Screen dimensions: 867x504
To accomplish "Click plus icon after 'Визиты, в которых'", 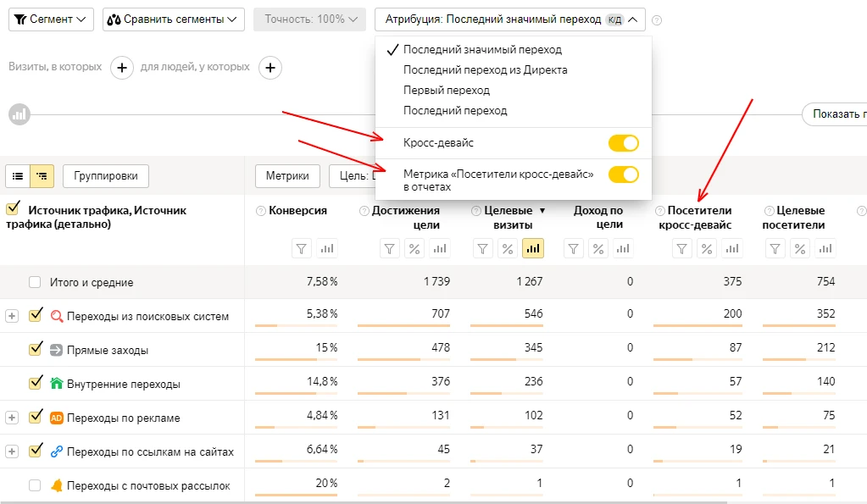I will [122, 67].
